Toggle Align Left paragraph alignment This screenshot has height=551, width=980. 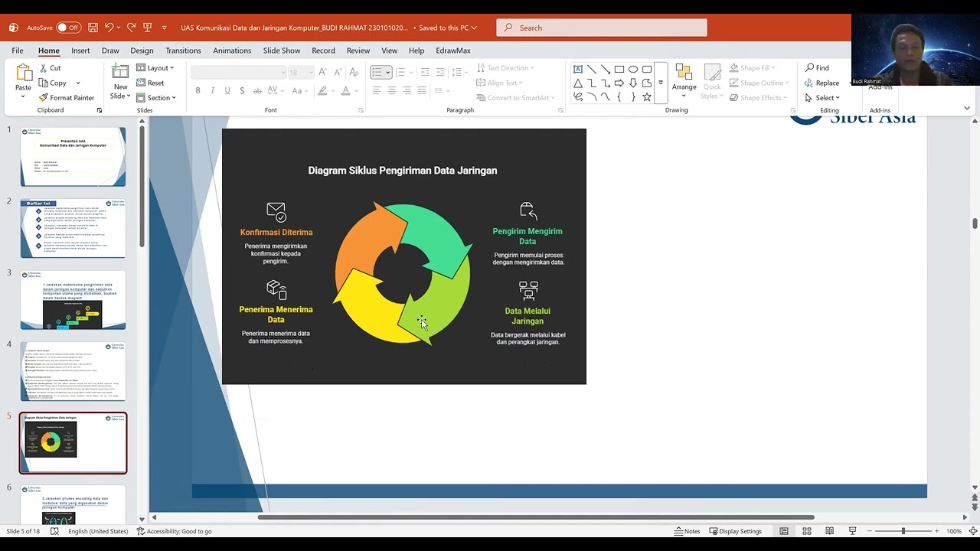[x=377, y=90]
